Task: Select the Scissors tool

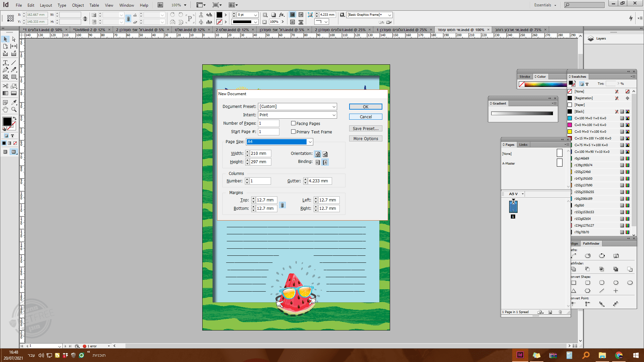Action: [x=5, y=86]
